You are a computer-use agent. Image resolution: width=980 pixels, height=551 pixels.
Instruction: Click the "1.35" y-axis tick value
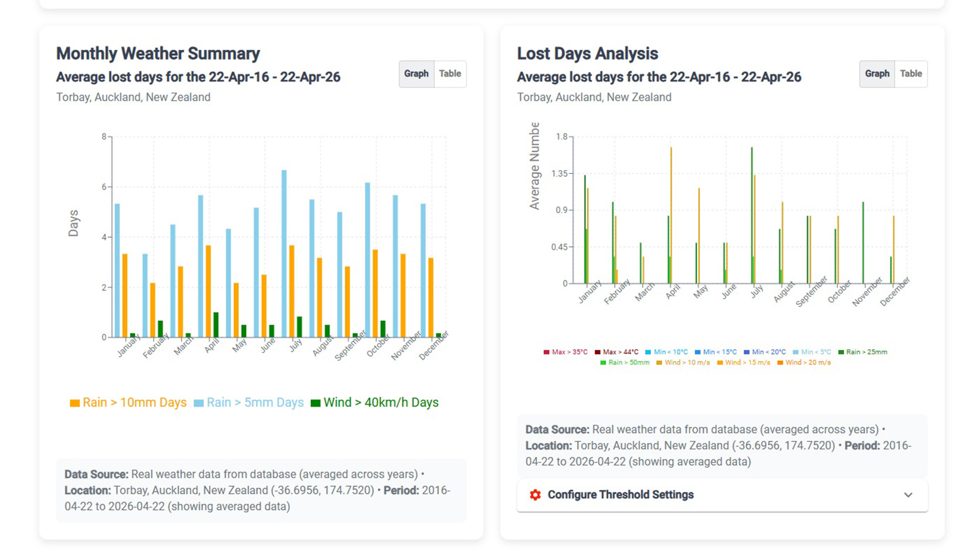click(x=559, y=173)
